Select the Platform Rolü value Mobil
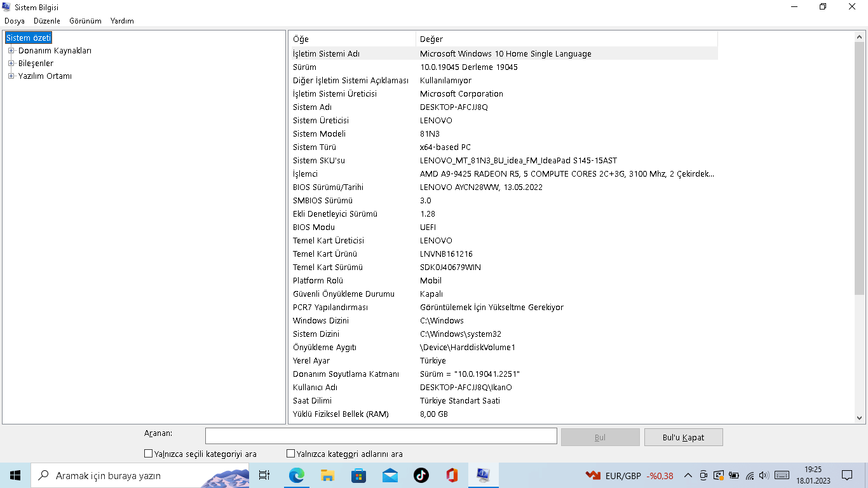This screenshot has width=868, height=488. (x=431, y=281)
